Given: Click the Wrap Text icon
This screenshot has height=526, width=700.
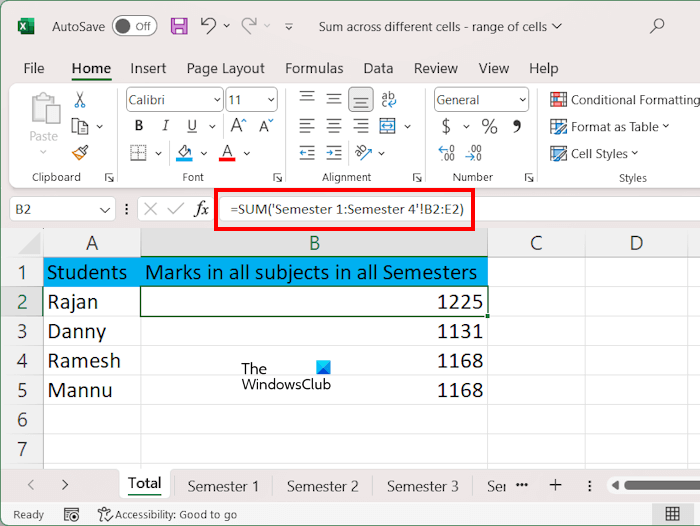Looking at the screenshot, I should tap(388, 99).
